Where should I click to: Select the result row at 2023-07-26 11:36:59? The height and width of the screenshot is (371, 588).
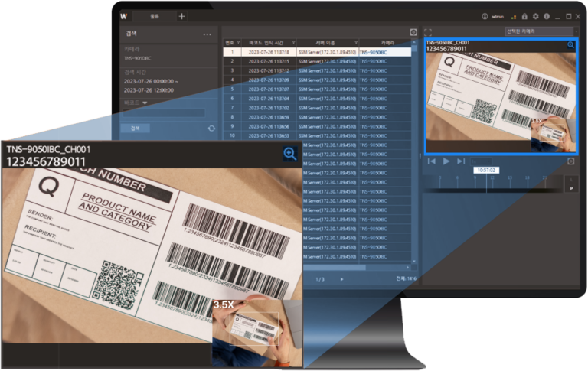pyautogui.click(x=317, y=117)
